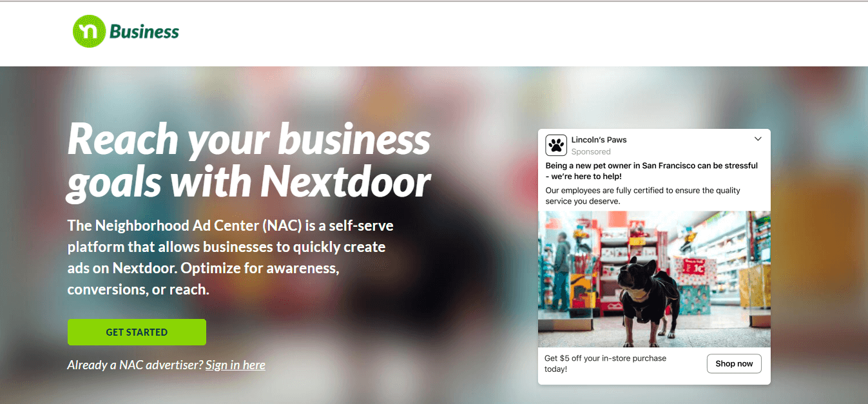Click the Business wordmark in header
This screenshot has width=868, height=404.
click(144, 31)
